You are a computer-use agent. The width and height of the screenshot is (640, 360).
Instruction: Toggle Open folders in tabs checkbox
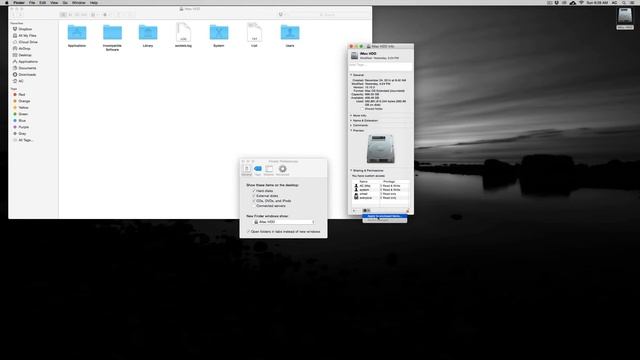pos(248,231)
